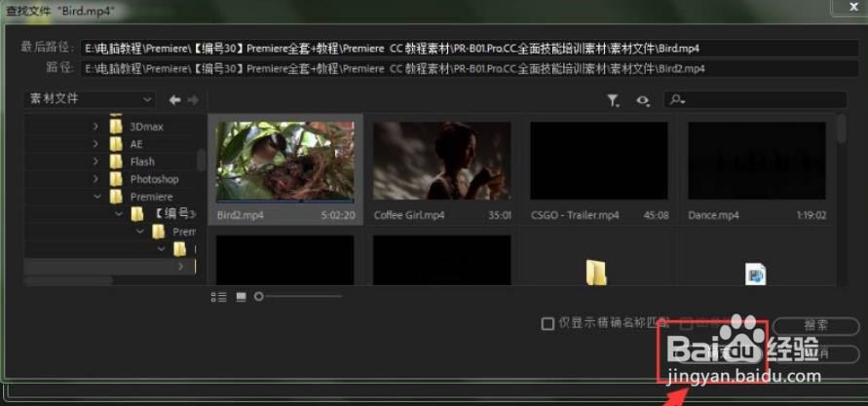Expand the Photoshop folder chevron
This screenshot has width=868, height=406.
[x=95, y=179]
